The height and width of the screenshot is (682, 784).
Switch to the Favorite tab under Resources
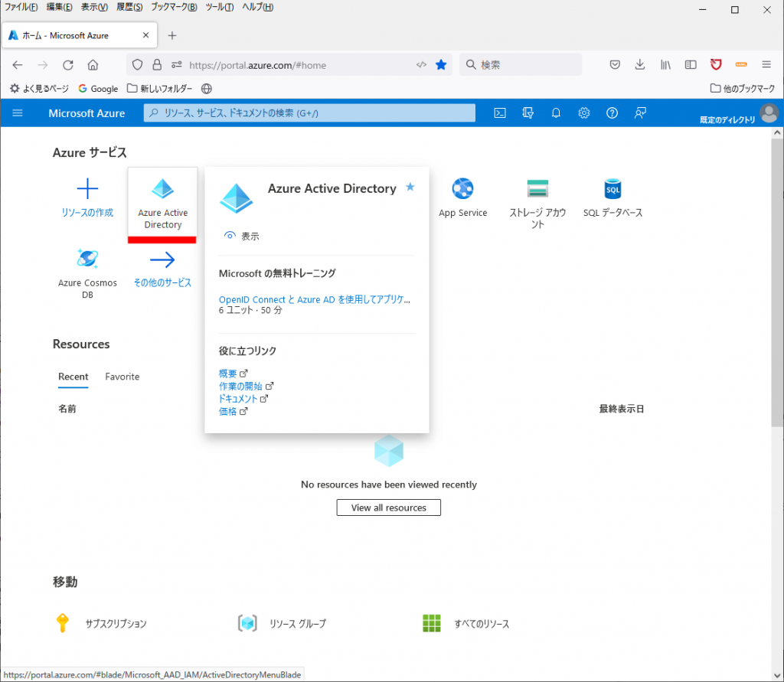coord(122,377)
